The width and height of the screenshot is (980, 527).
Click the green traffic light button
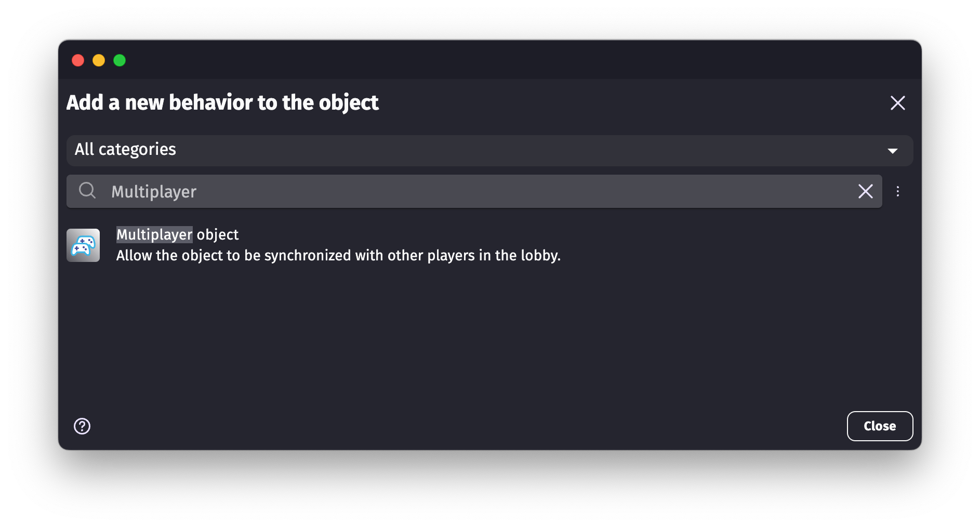120,60
